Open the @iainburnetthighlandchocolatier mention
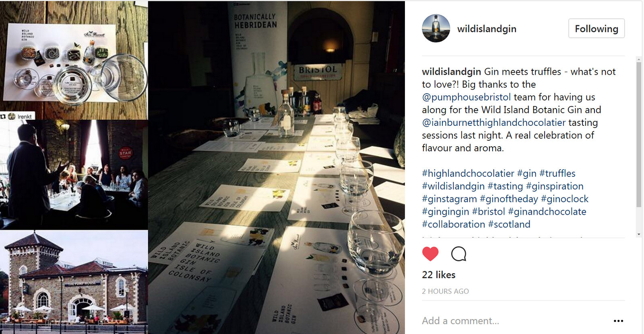The width and height of the screenshot is (644, 334). (494, 123)
